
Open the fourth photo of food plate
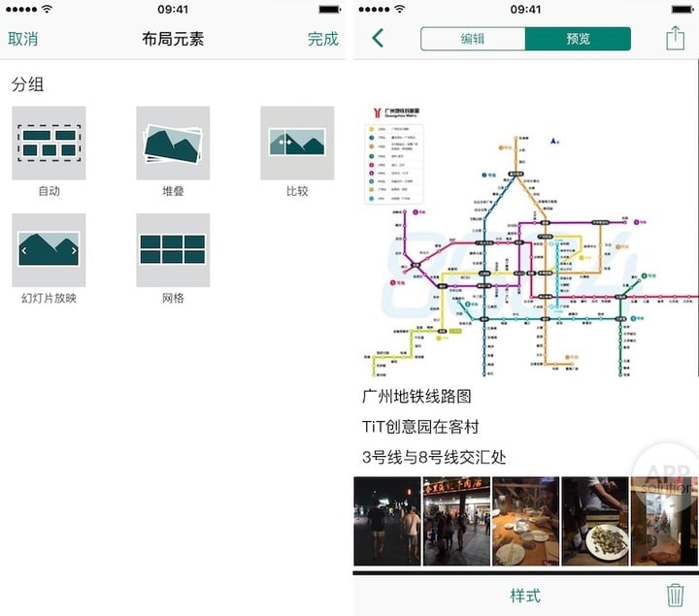pyautogui.click(x=594, y=521)
